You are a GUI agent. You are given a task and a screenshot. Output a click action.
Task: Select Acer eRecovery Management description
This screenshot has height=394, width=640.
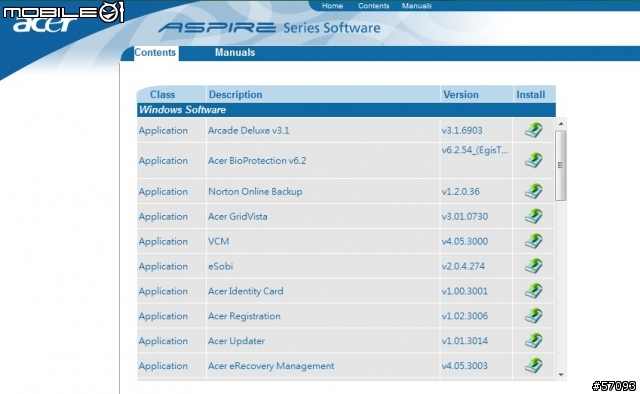(x=271, y=366)
